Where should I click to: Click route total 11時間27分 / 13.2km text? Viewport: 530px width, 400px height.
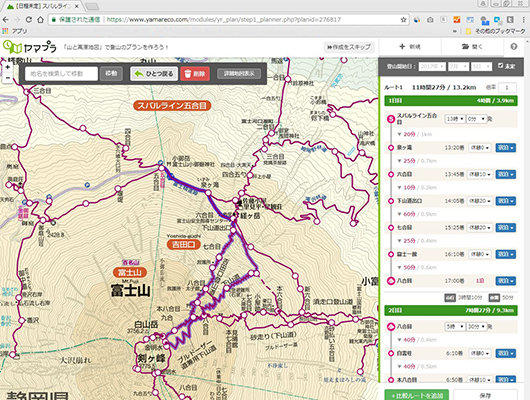coord(444,88)
